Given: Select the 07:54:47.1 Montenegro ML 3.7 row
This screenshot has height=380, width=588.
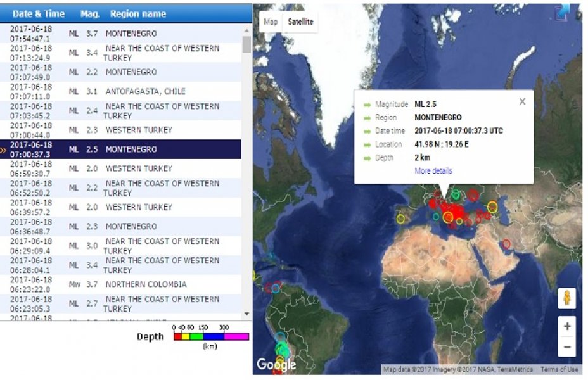Looking at the screenshot, I should click(x=125, y=33).
